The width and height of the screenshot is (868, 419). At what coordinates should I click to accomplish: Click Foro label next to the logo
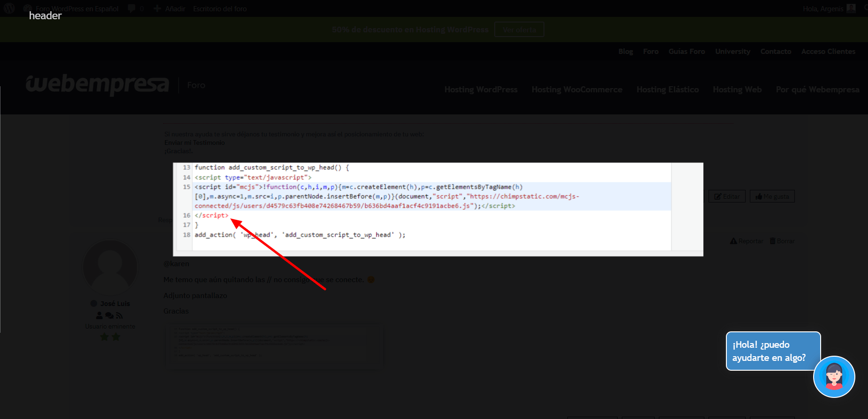click(196, 85)
